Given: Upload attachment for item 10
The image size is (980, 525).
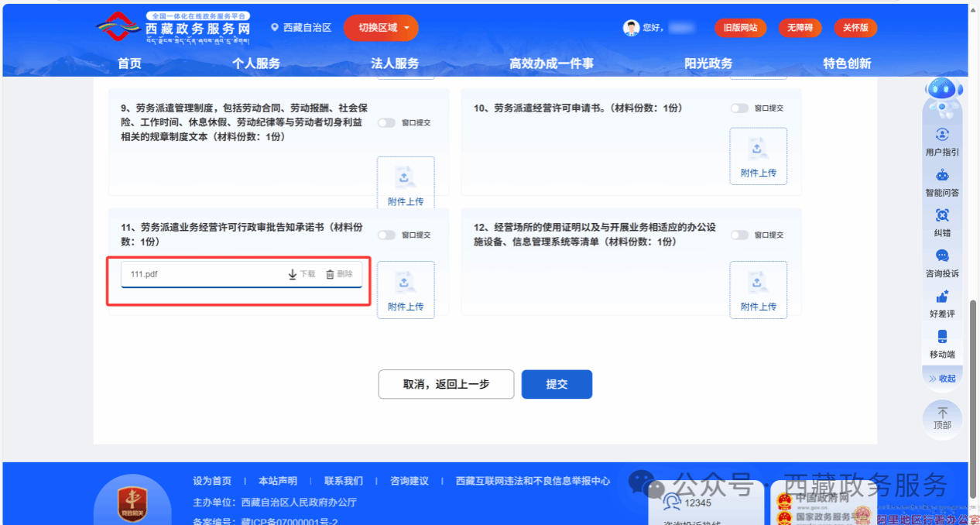Looking at the screenshot, I should pos(758,156).
